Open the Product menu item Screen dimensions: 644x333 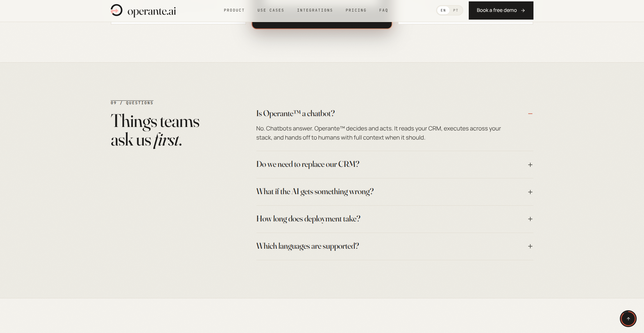click(x=234, y=10)
